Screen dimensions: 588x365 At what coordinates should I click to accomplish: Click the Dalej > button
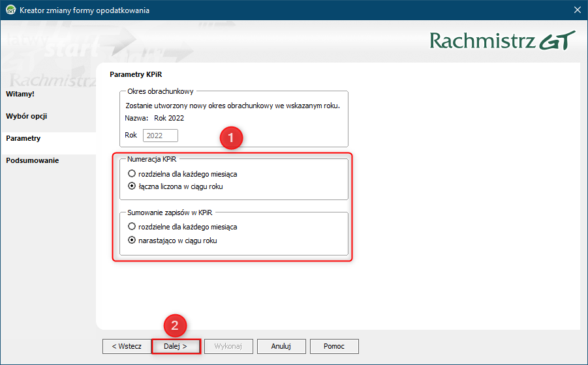(x=176, y=346)
